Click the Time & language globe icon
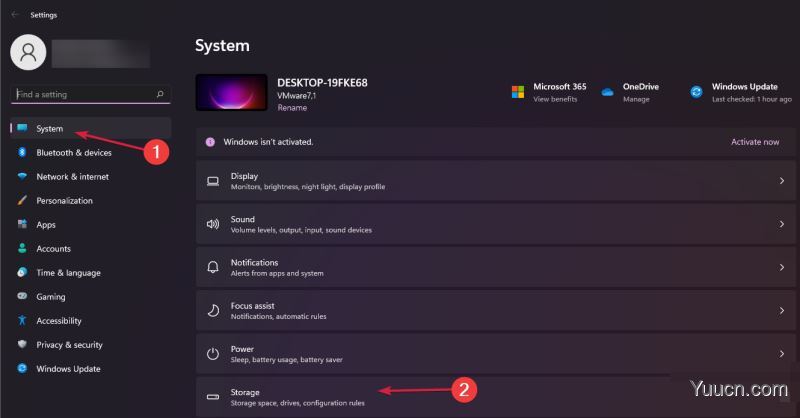800x418 pixels. pyautogui.click(x=22, y=272)
